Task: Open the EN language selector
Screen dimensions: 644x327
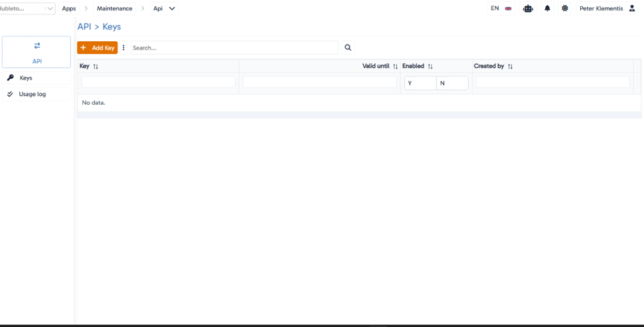Action: click(x=501, y=8)
